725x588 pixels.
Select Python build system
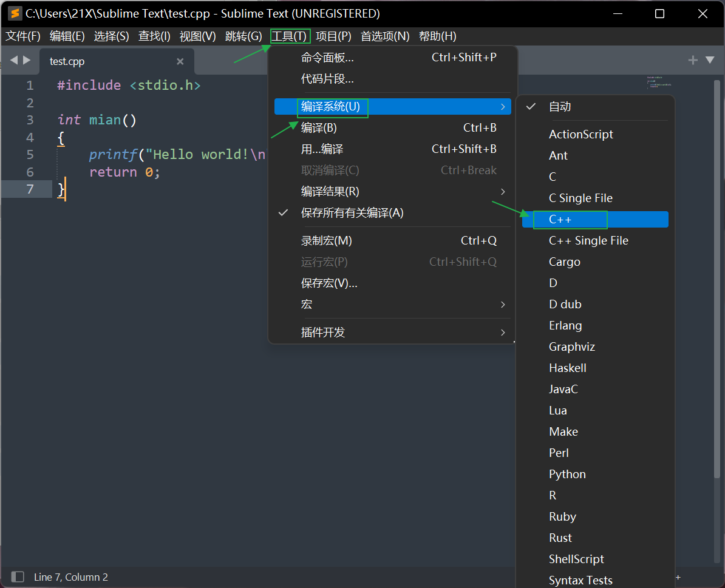point(595,475)
